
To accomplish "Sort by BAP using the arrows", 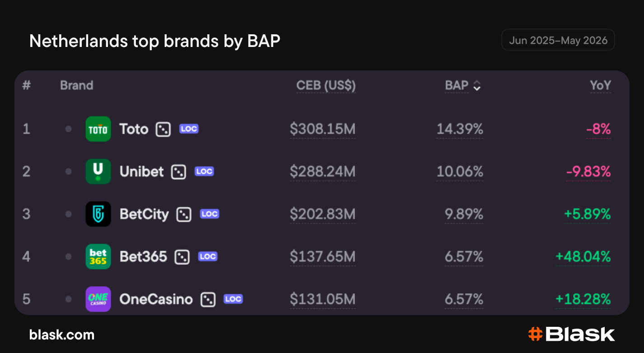I will coord(477,86).
